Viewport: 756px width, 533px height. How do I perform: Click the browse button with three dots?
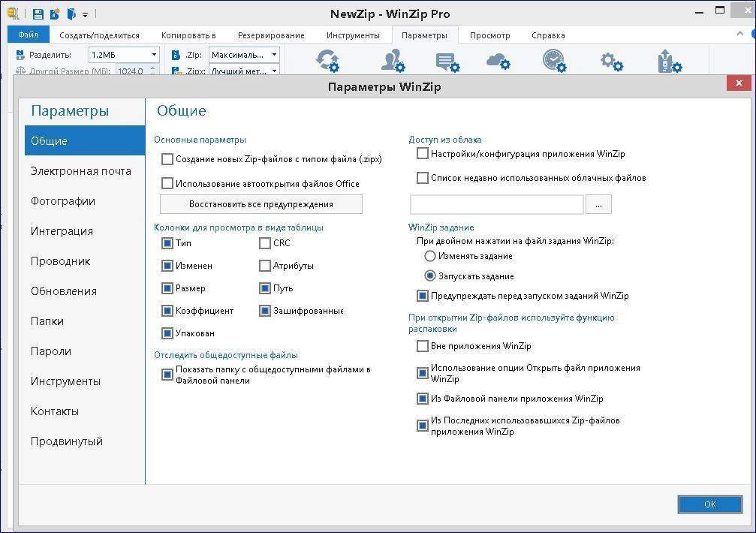pyautogui.click(x=598, y=204)
